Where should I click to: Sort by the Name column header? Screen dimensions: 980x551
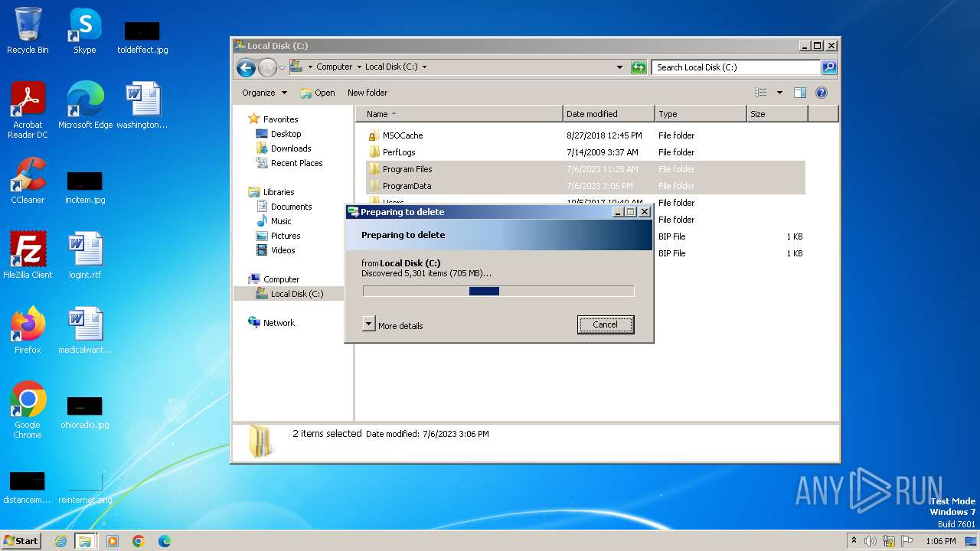coord(459,114)
